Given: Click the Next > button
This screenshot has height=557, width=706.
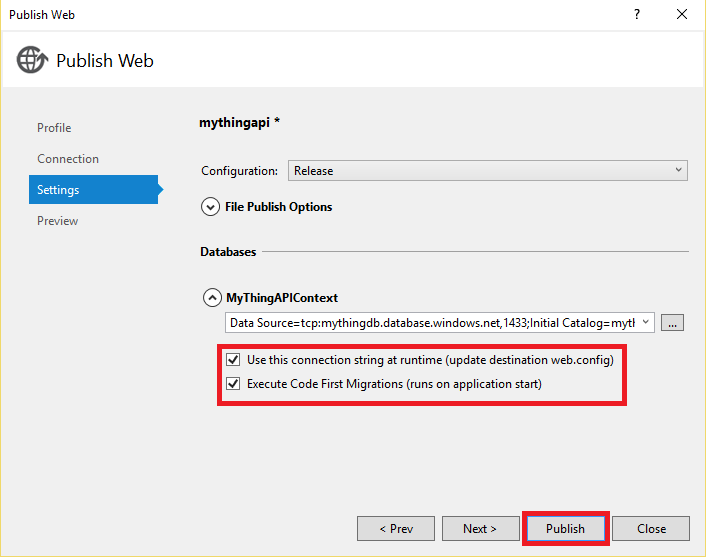Looking at the screenshot, I should tap(479, 528).
